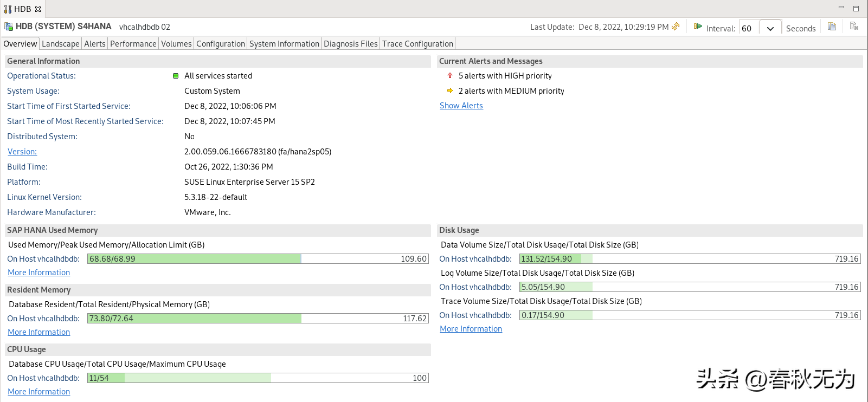Go to the Trace Configuration tab

pyautogui.click(x=417, y=44)
